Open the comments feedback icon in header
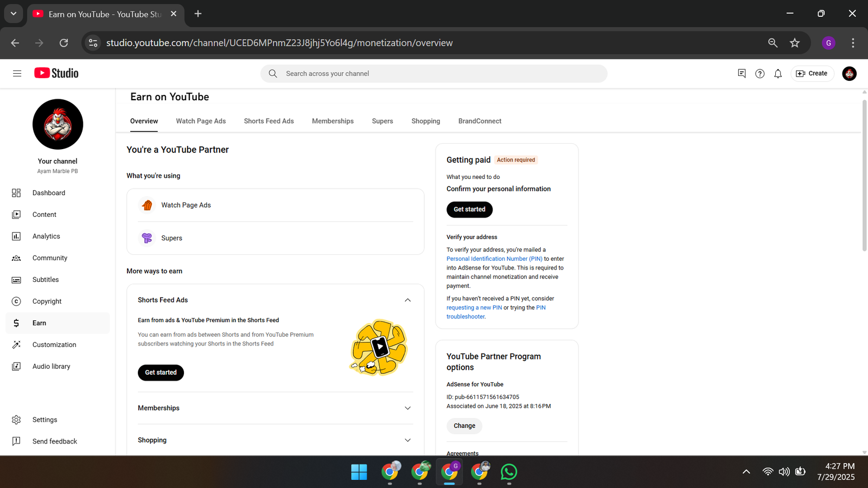 pos(742,73)
